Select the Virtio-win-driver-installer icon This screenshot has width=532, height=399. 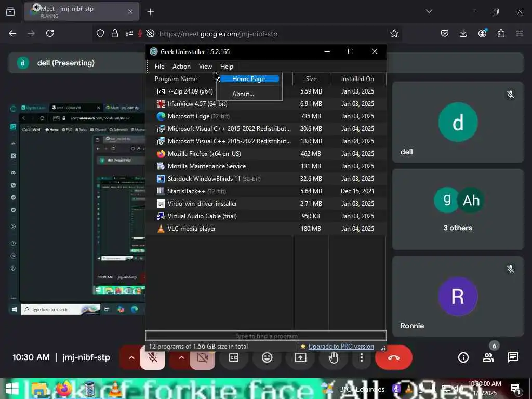[x=161, y=204]
